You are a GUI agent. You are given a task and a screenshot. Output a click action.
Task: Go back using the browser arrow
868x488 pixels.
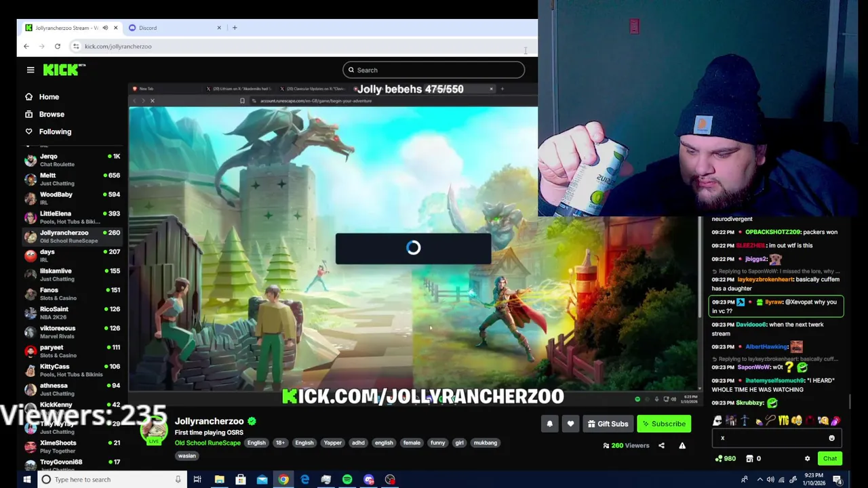click(x=26, y=46)
